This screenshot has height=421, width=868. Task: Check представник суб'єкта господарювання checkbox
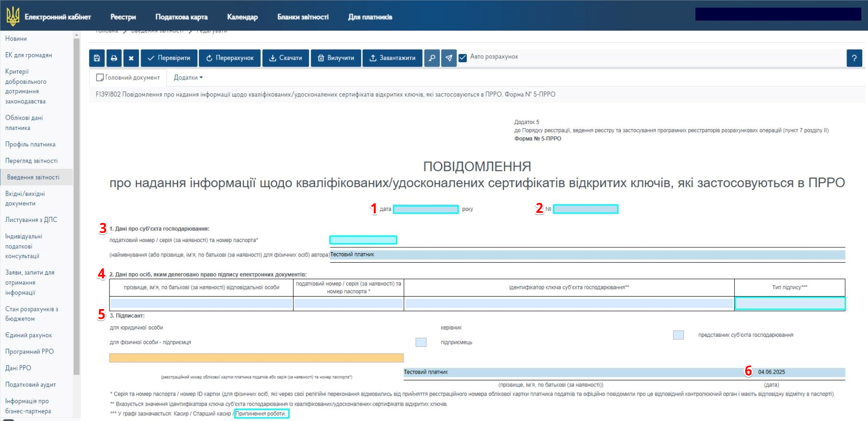tap(678, 335)
